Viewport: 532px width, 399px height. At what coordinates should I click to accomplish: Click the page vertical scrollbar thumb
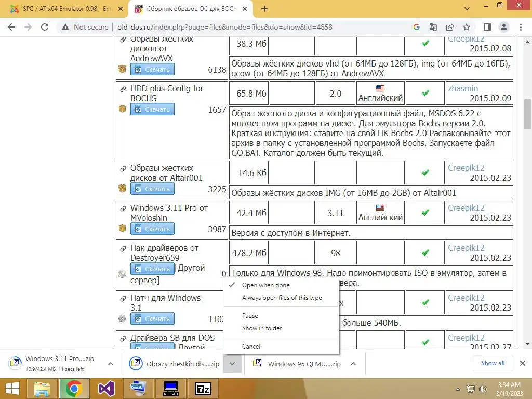pos(527,114)
